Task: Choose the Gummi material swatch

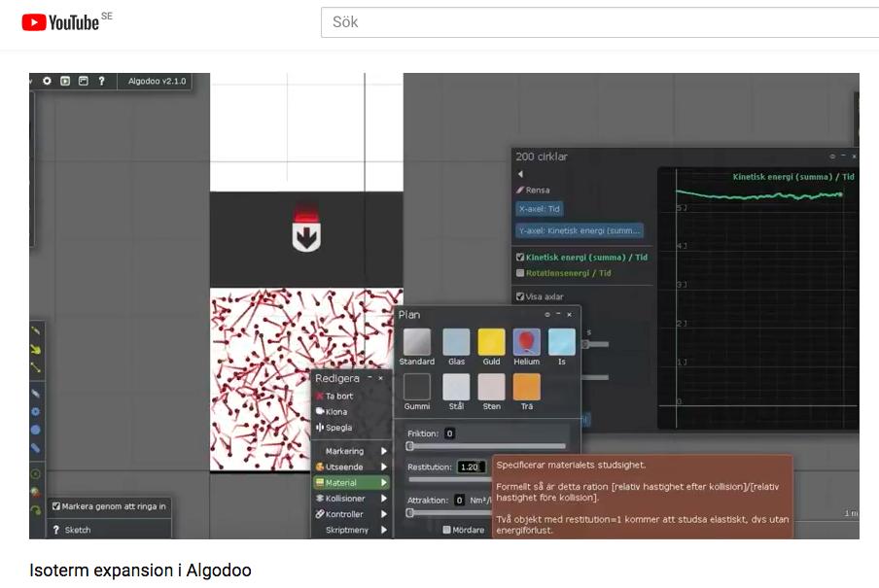Action: click(x=417, y=387)
